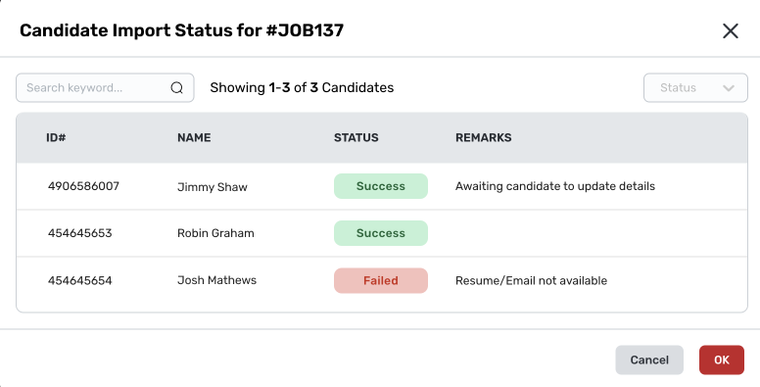
Task: Click the REMARKS column header
Action: (x=483, y=138)
